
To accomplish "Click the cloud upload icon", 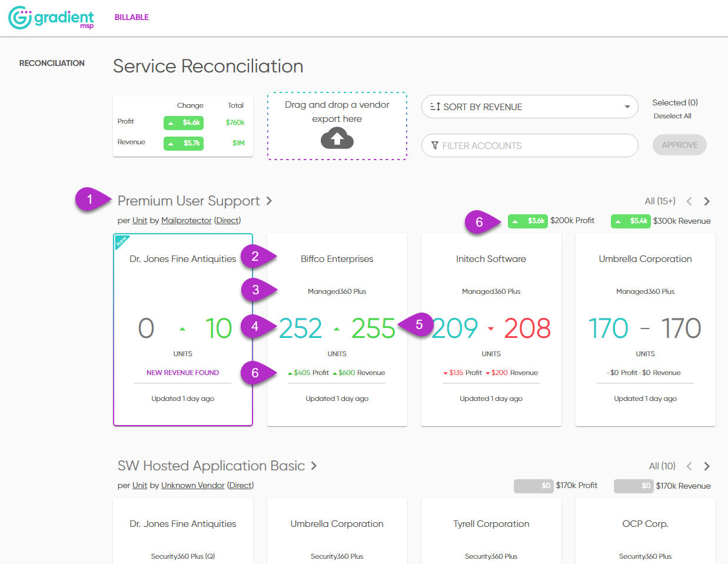I will (337, 139).
